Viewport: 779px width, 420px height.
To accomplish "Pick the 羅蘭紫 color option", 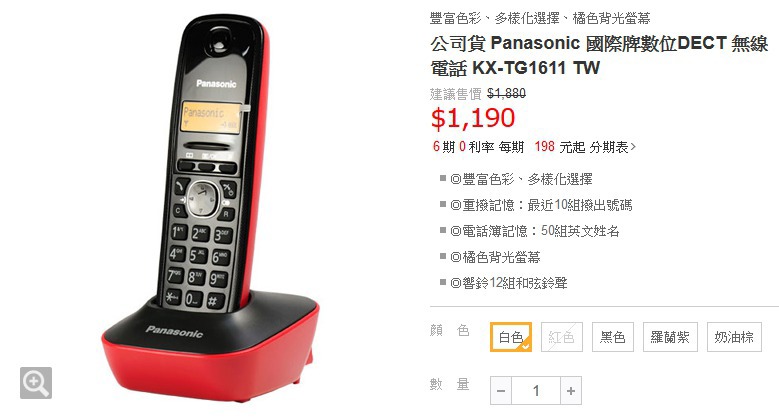I will 670,337.
